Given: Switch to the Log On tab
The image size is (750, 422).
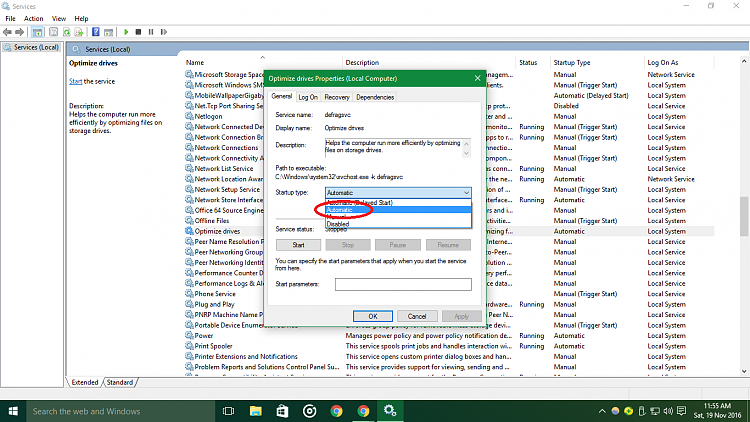Looking at the screenshot, I should point(308,97).
